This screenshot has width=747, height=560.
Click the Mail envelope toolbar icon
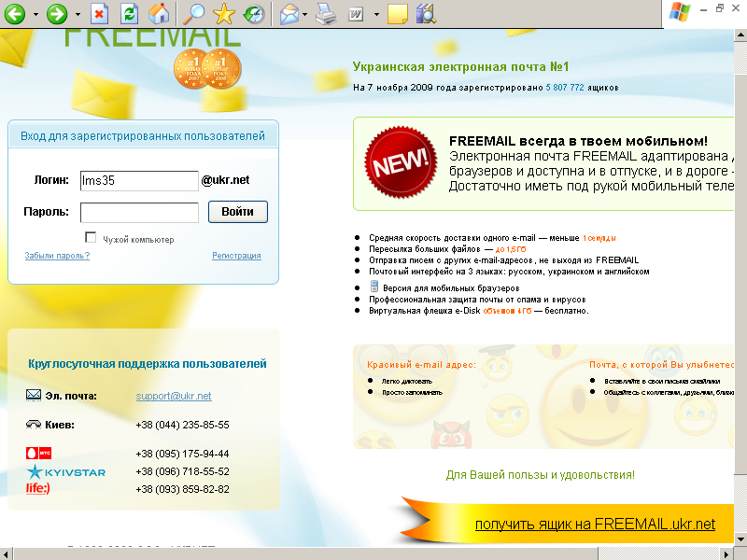pyautogui.click(x=289, y=14)
